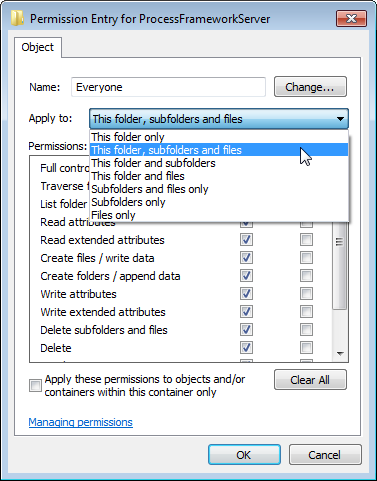Click the Clear All button
This screenshot has width=377, height=481.
click(x=310, y=380)
